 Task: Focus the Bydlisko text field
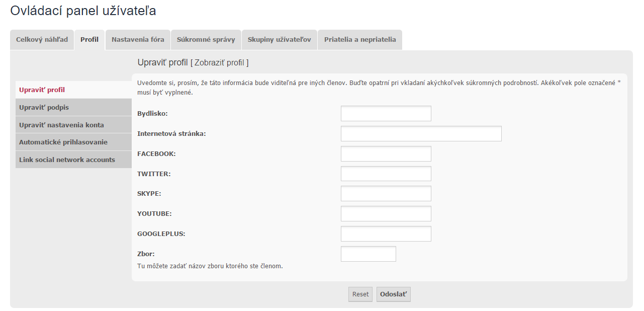pos(386,114)
